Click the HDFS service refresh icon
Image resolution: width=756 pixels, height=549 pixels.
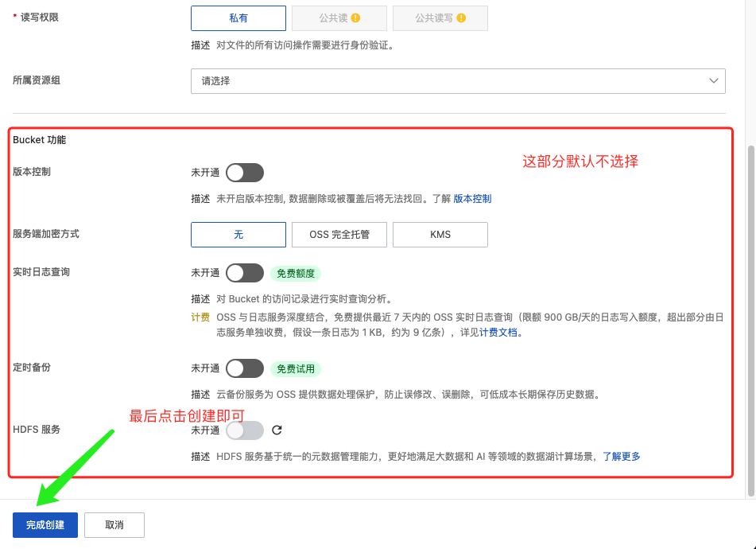point(277,430)
